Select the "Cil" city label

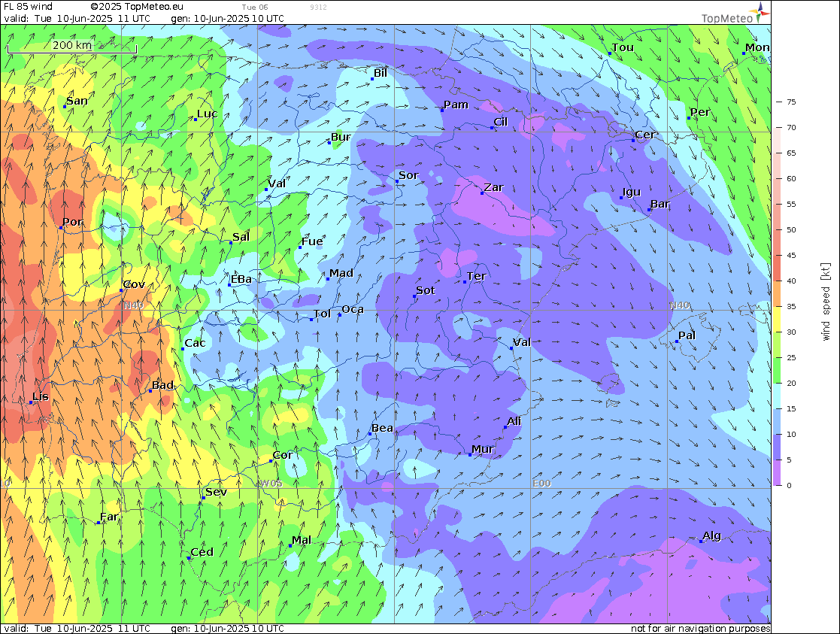[500, 122]
